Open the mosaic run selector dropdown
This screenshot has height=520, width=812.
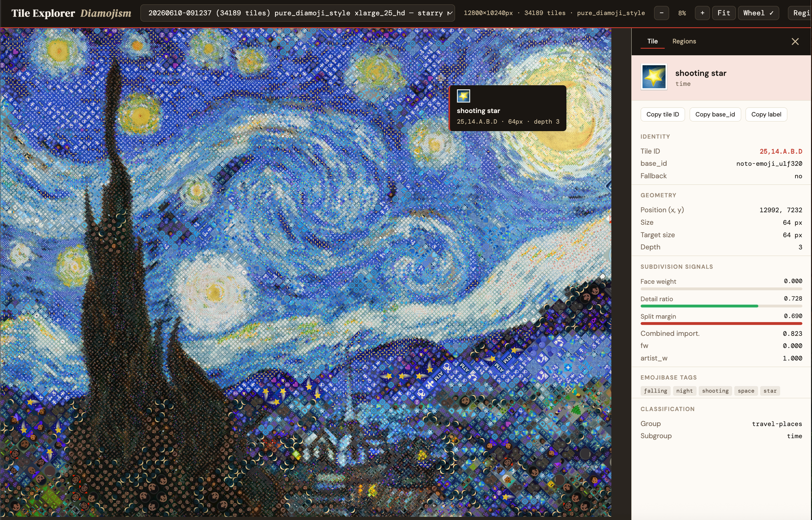[x=298, y=13]
